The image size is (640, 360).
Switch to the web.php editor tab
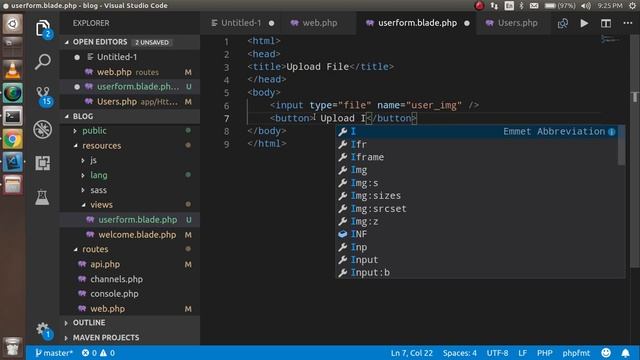pyautogui.click(x=319, y=23)
